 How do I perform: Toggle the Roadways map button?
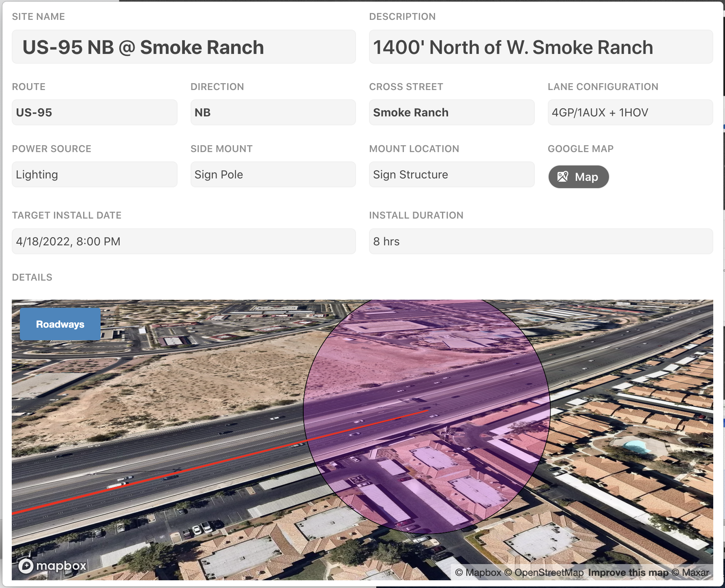tap(60, 324)
